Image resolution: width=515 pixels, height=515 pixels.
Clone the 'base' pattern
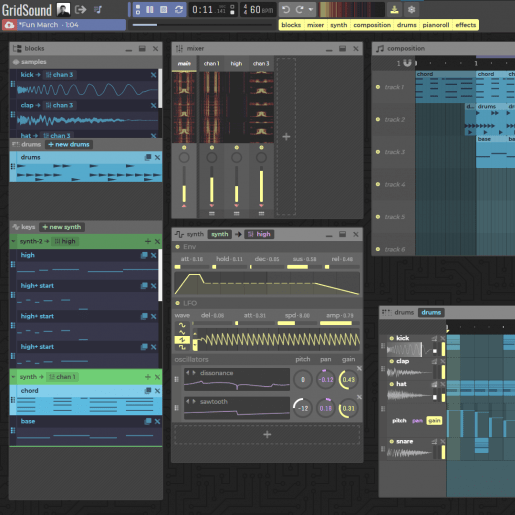tap(148, 421)
